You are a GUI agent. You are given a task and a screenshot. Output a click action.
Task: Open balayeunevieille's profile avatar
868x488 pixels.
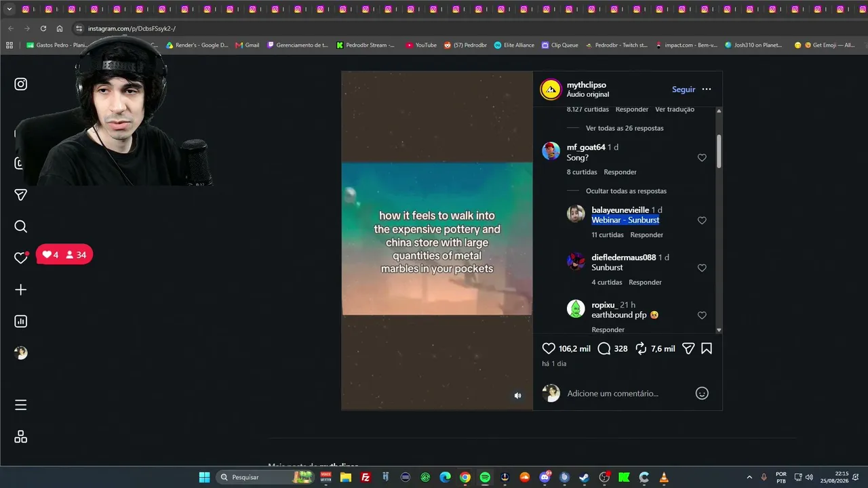click(x=576, y=214)
